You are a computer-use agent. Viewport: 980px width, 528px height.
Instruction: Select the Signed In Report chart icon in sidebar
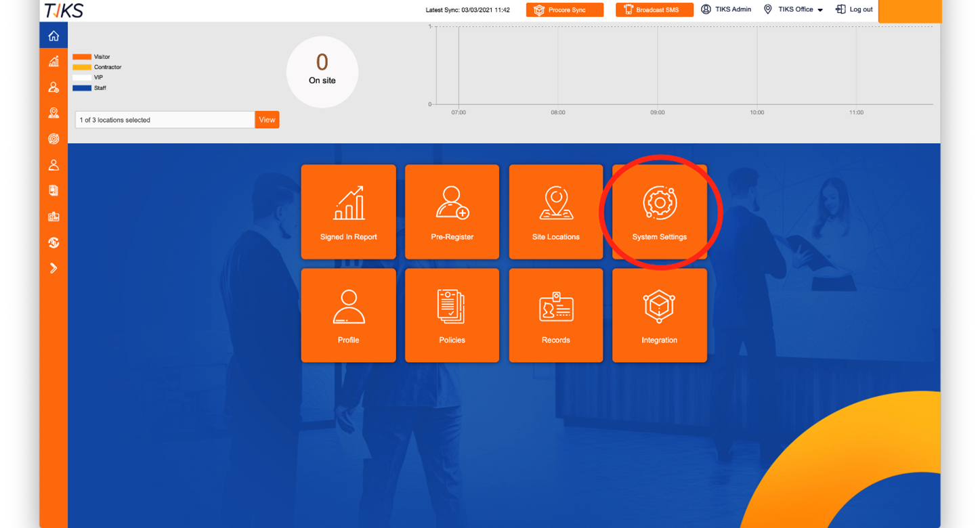pos(54,61)
